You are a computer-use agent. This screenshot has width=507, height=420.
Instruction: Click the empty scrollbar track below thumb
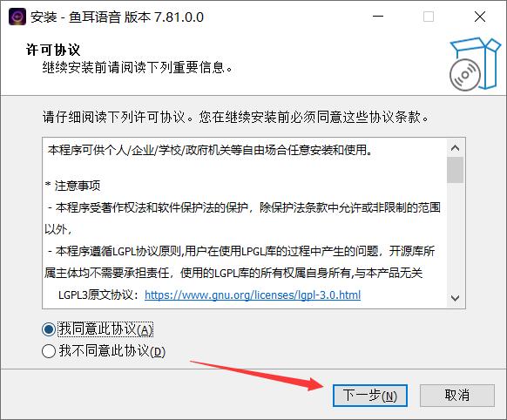(x=455, y=236)
